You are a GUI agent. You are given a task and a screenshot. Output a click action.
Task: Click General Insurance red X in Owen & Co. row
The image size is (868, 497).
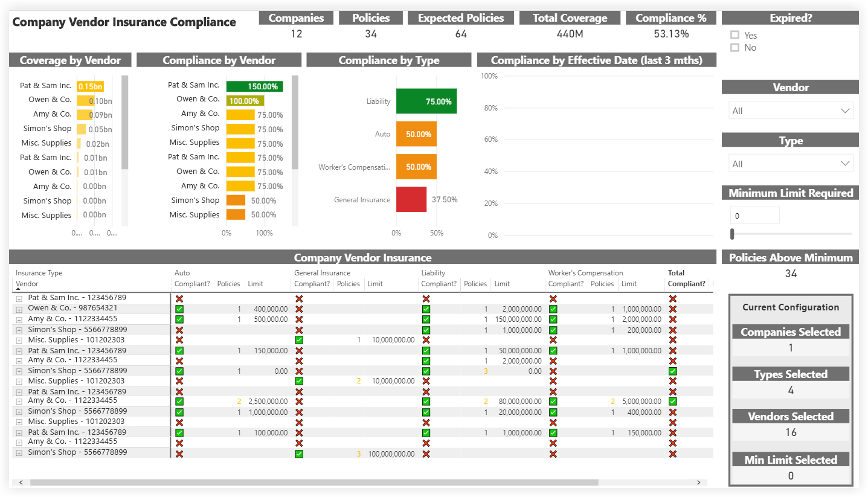pyautogui.click(x=299, y=309)
